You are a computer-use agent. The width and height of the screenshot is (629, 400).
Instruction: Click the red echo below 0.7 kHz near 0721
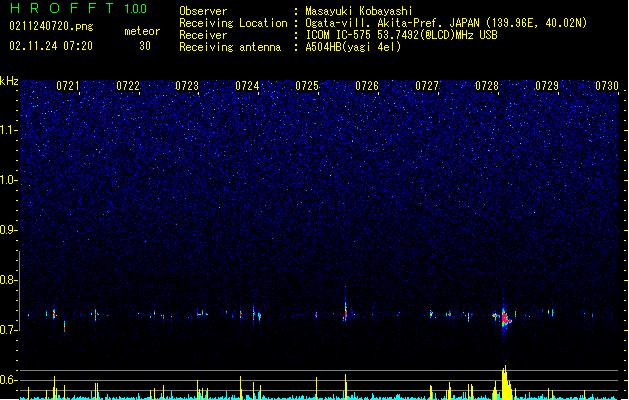pyautogui.click(x=64, y=326)
